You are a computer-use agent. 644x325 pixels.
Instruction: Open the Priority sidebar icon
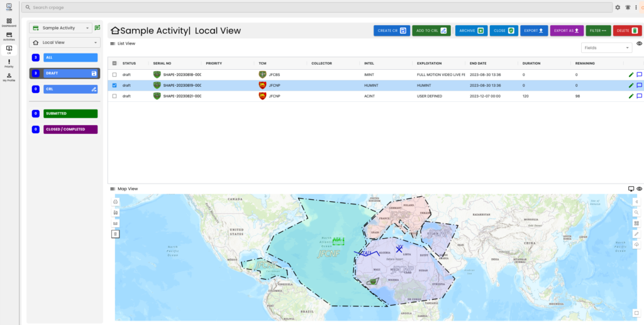click(9, 63)
